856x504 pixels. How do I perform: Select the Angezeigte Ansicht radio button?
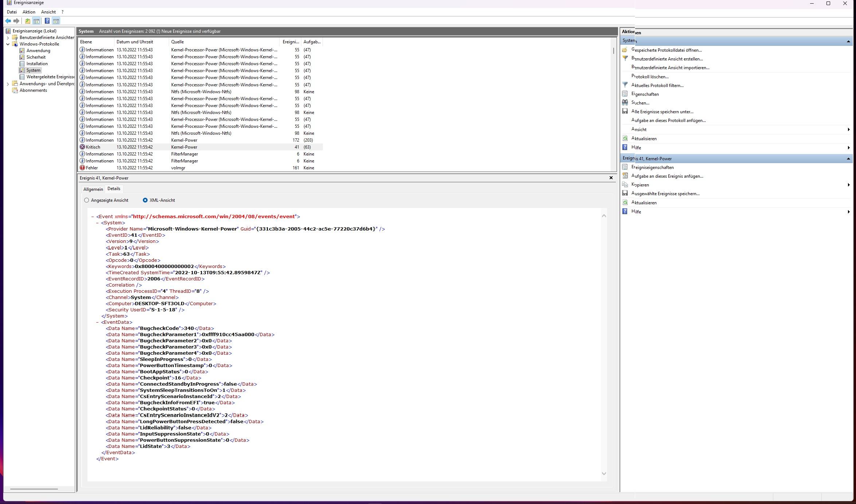click(x=86, y=200)
